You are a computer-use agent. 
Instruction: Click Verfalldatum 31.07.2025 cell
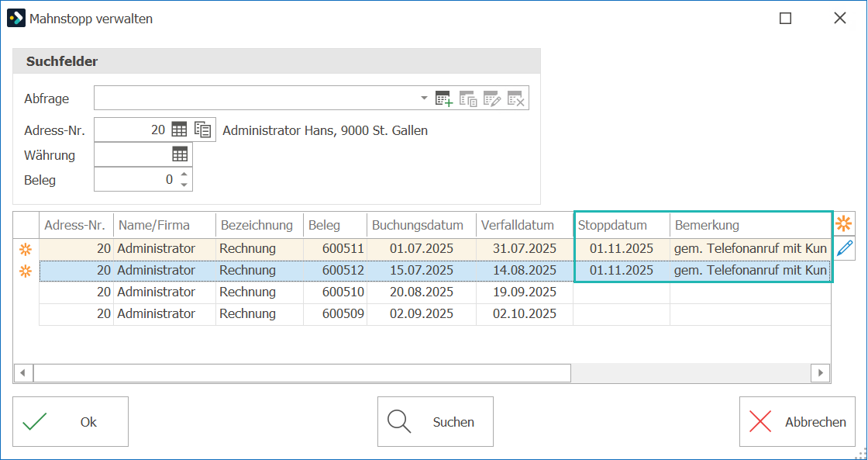[x=524, y=249]
